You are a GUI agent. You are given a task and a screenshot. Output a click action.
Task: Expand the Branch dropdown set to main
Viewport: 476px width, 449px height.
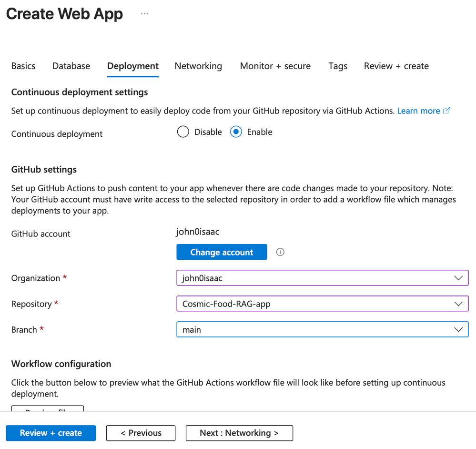tap(322, 329)
